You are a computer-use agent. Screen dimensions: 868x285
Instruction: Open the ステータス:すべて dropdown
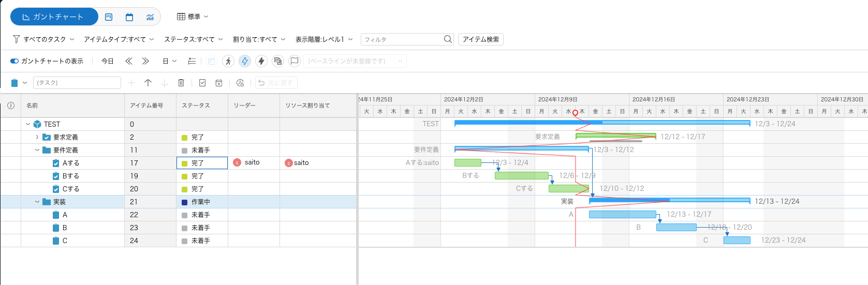click(194, 39)
